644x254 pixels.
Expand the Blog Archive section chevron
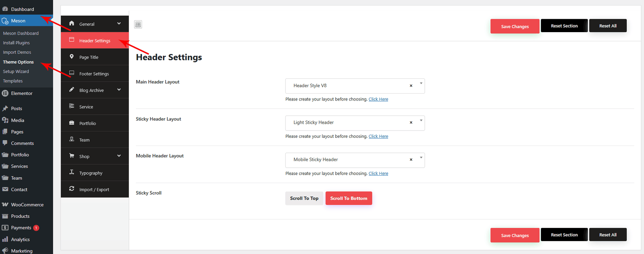click(119, 90)
